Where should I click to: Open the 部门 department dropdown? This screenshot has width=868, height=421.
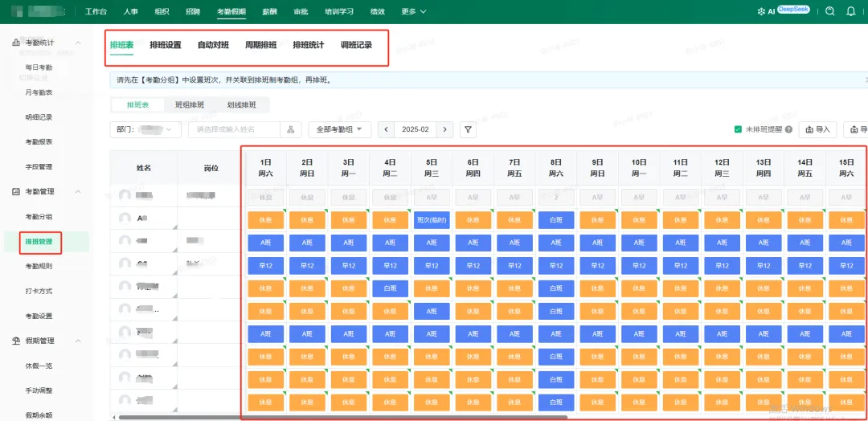(145, 129)
